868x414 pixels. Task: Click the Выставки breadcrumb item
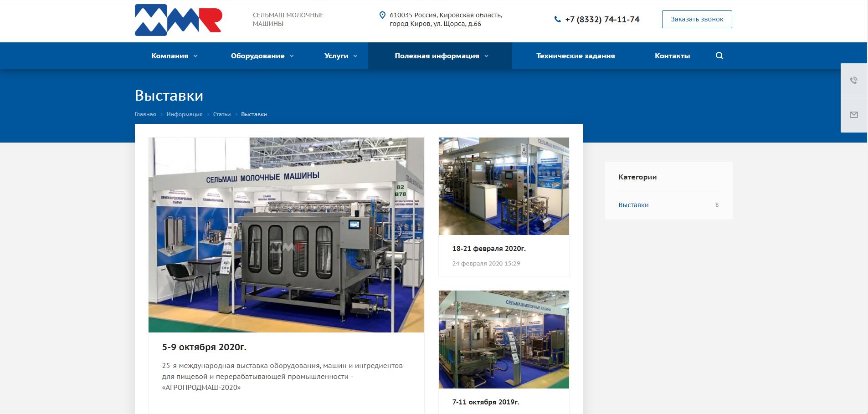(x=254, y=114)
